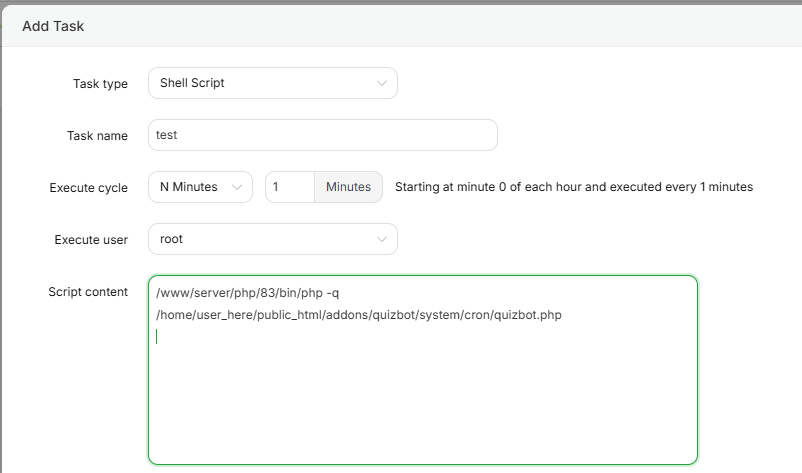Image resolution: width=802 pixels, height=473 pixels.
Task: Click the 'Execute cycle' field label
Action: pos(88,188)
